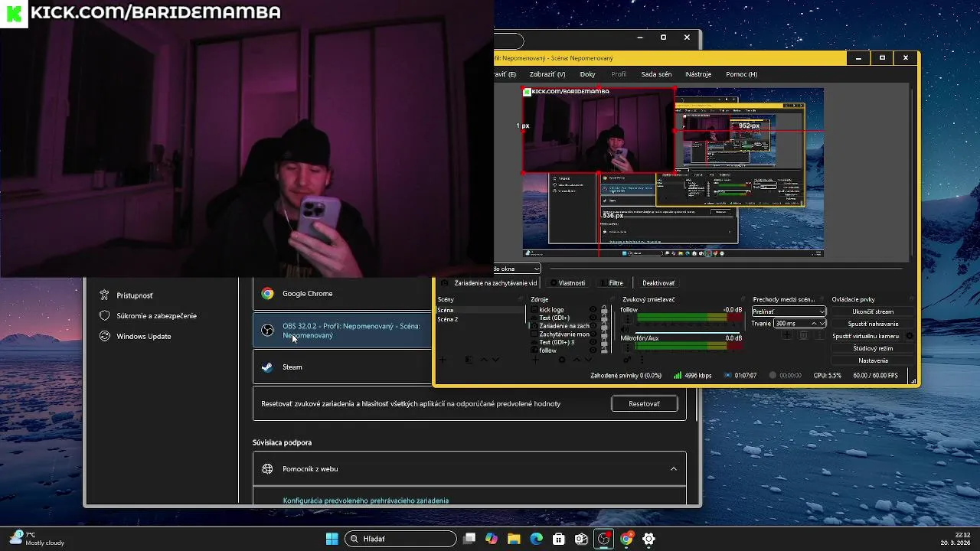Open Microsoft Edge from taskbar
980x551 pixels.
point(537,539)
